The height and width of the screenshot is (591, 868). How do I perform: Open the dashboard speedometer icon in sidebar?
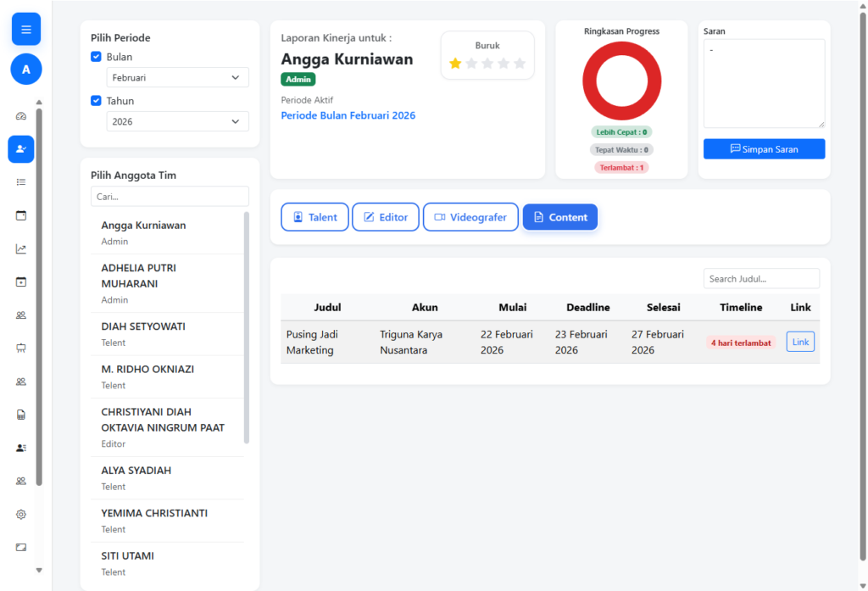click(x=21, y=116)
